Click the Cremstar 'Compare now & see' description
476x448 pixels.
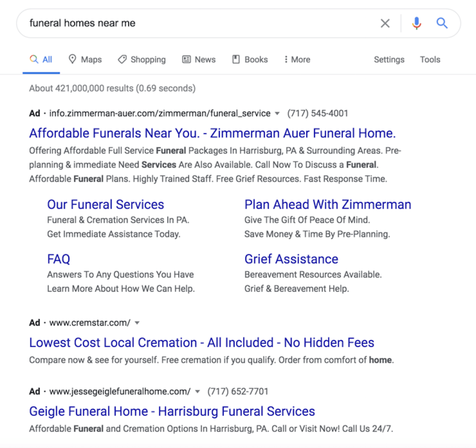click(212, 360)
